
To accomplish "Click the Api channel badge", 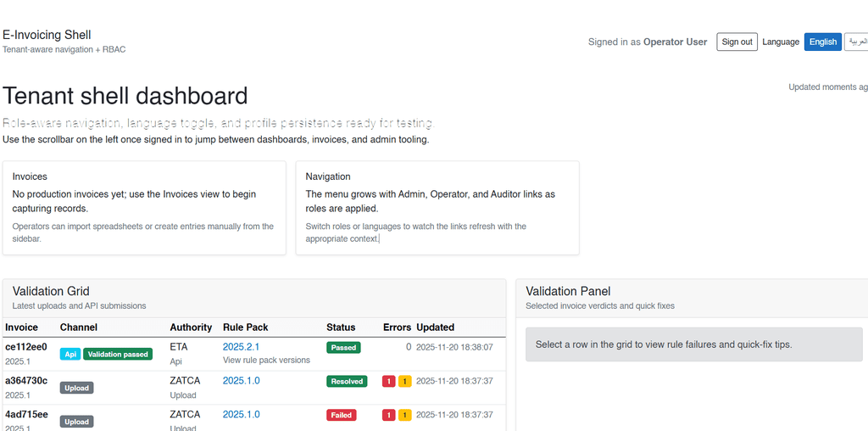I will point(70,355).
